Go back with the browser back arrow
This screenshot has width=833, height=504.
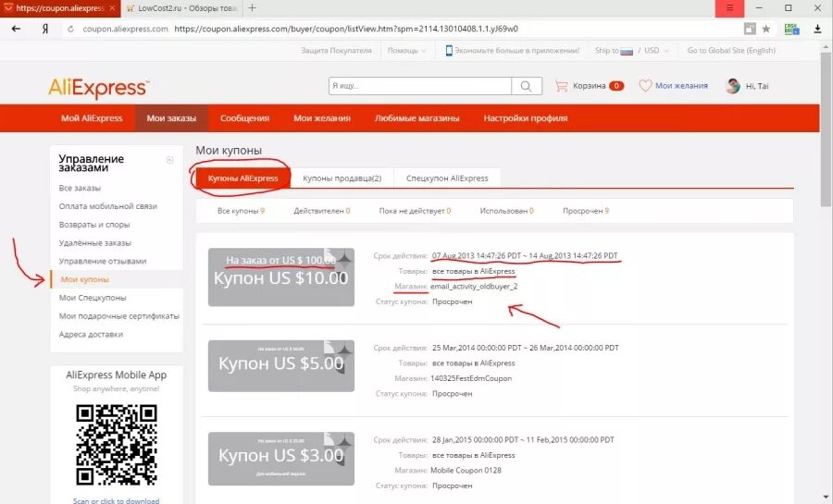coord(16,29)
